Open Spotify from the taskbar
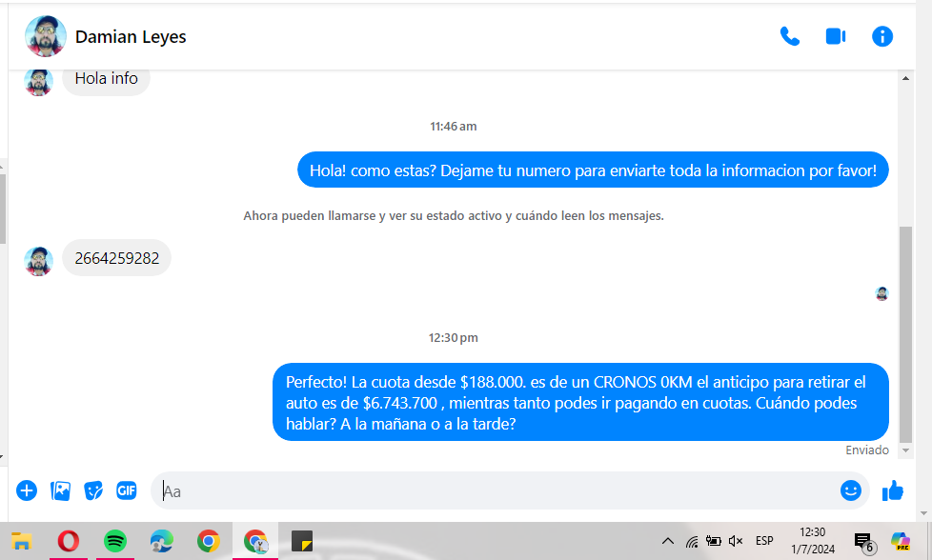The image size is (932, 560). click(115, 541)
